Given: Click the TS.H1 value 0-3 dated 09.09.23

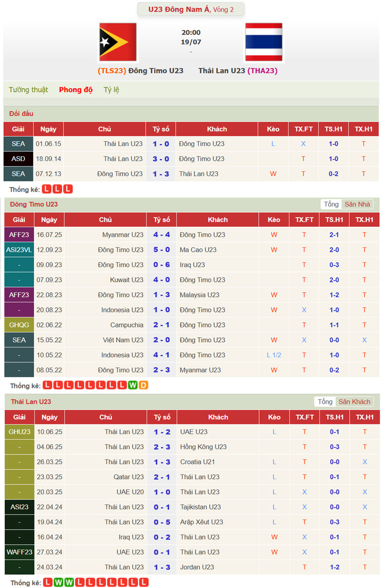Looking at the screenshot, I should pyautogui.click(x=335, y=265).
